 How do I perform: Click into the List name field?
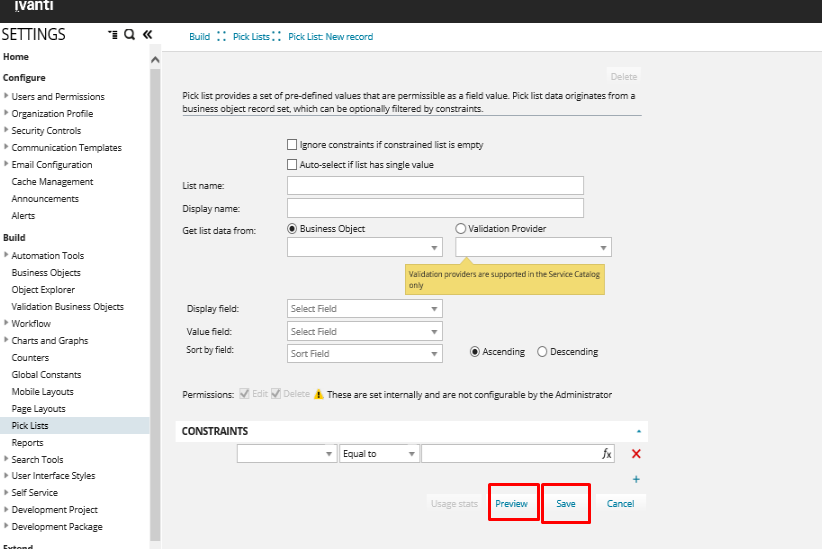435,186
